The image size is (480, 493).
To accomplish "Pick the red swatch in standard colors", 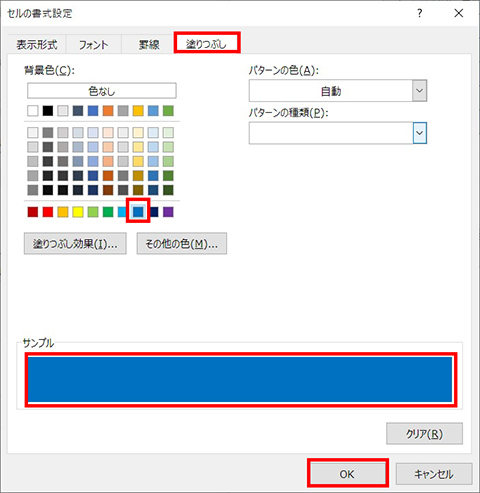I will tap(48, 212).
